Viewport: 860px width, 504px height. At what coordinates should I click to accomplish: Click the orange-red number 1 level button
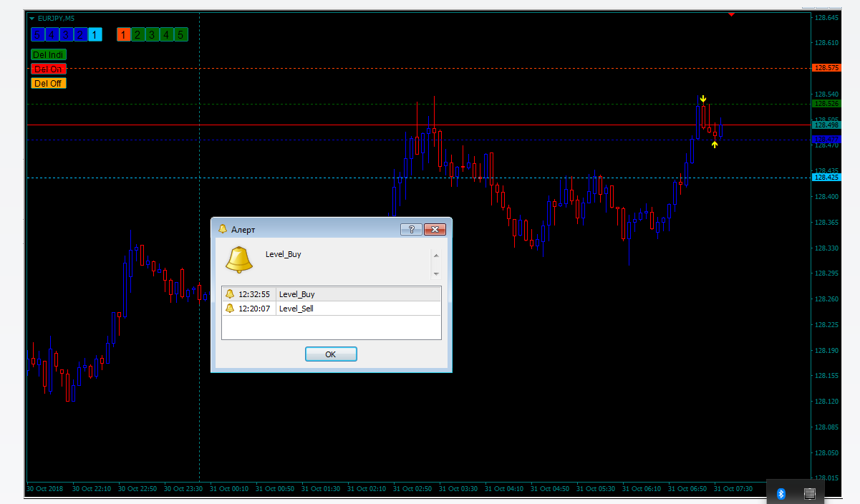point(123,34)
